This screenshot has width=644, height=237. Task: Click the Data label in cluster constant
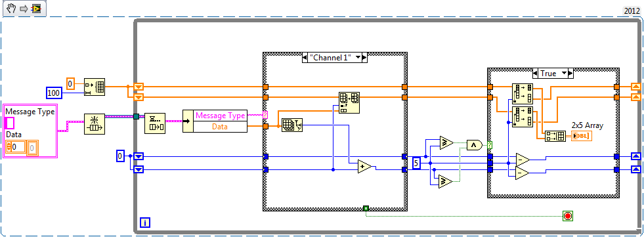pyautogui.click(x=13, y=135)
